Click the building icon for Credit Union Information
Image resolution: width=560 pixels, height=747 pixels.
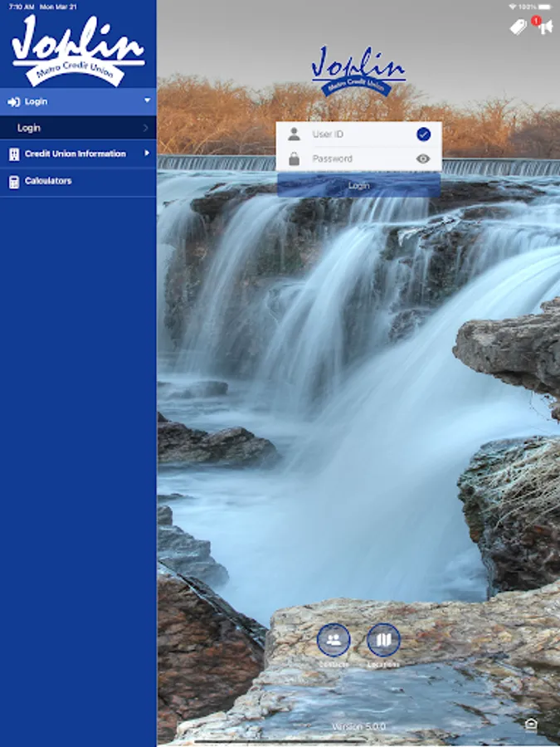(x=13, y=154)
